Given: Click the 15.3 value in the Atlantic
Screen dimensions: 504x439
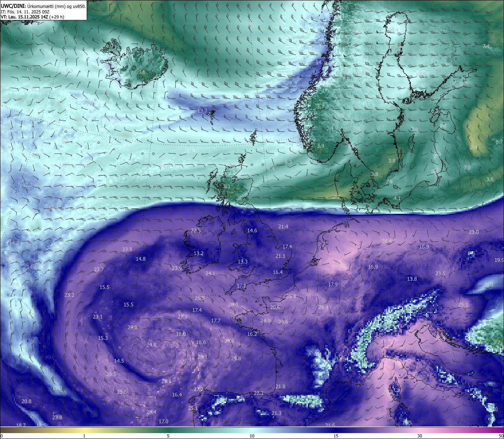Looking at the screenshot, I should [x=103, y=338].
